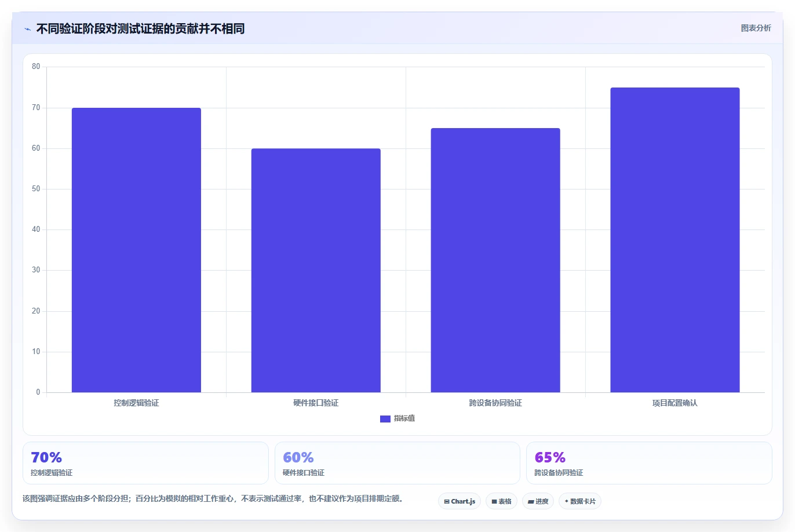Click the Chart.js chip icon

click(x=447, y=502)
